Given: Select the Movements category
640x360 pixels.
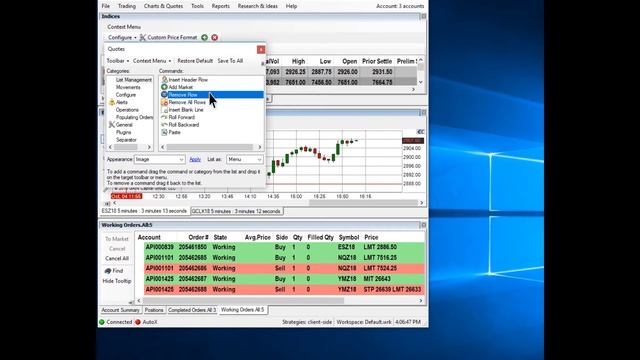Looking at the screenshot, I should 128,87.
